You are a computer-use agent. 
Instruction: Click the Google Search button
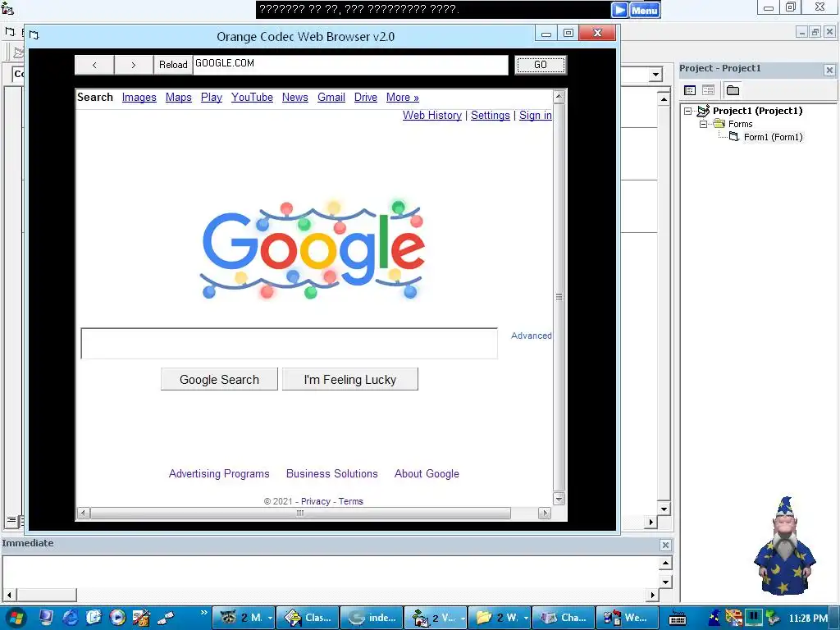[219, 379]
